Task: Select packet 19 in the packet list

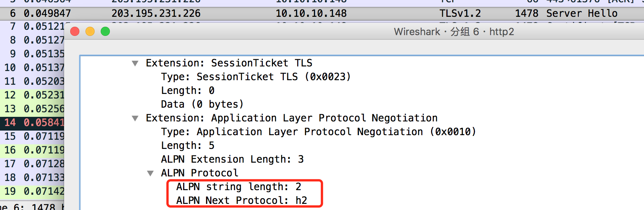Action: pyautogui.click(x=34, y=191)
